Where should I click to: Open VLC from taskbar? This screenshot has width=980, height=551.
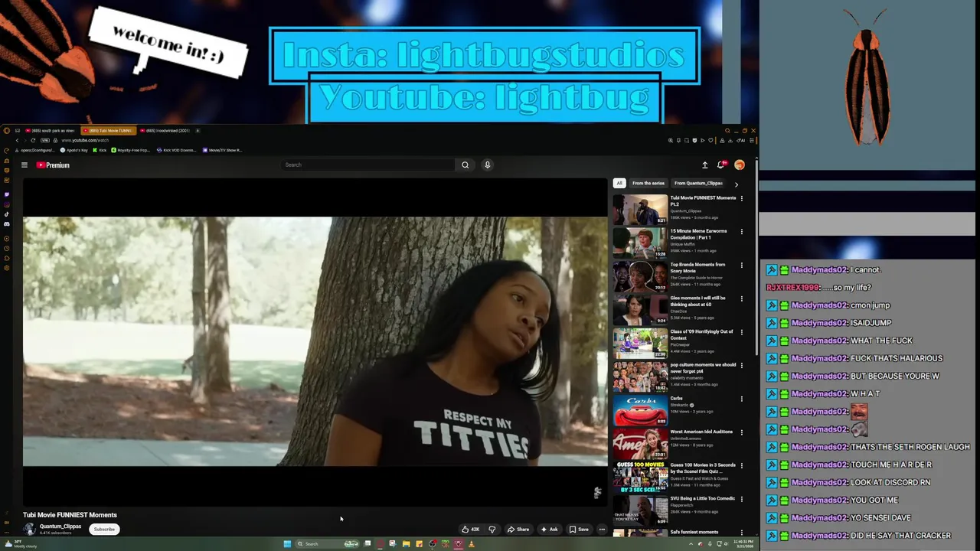tap(471, 544)
